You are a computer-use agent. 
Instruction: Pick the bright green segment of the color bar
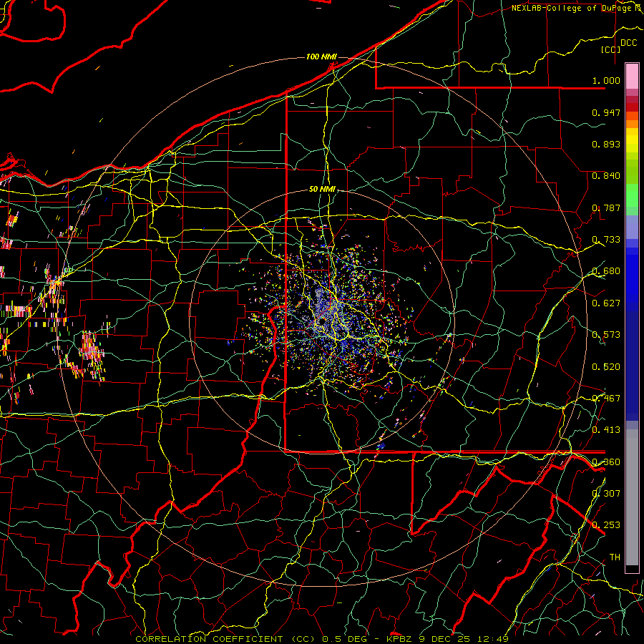coord(632,195)
